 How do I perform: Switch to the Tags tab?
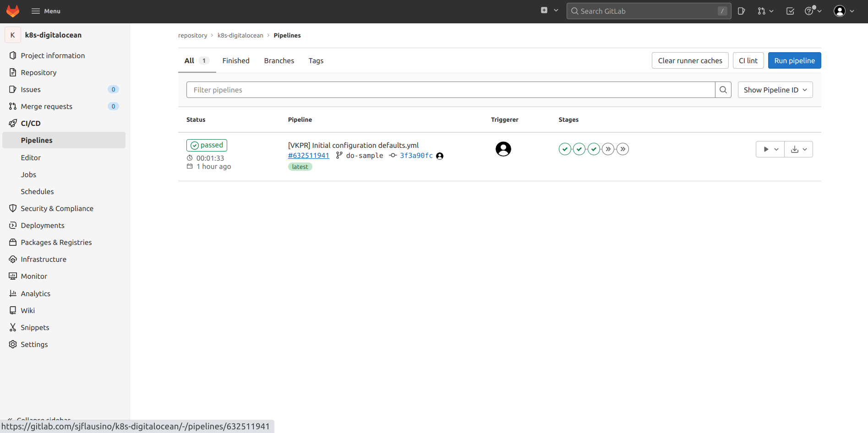(316, 60)
